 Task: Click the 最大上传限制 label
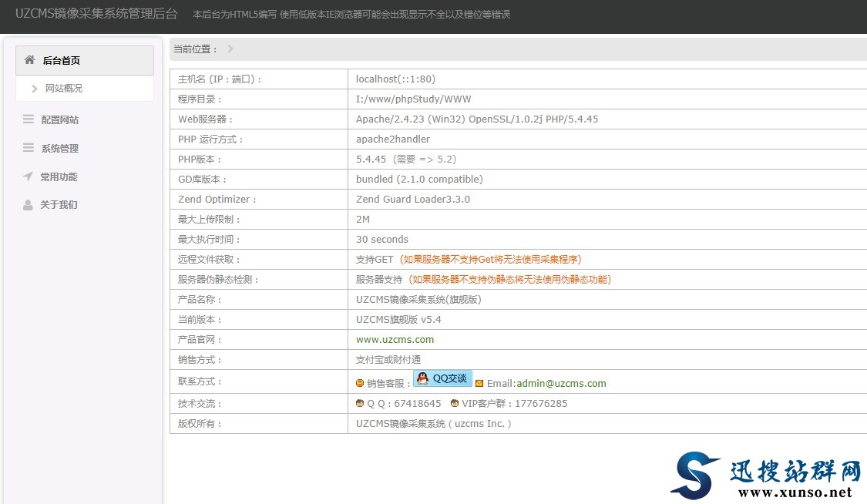(x=209, y=220)
